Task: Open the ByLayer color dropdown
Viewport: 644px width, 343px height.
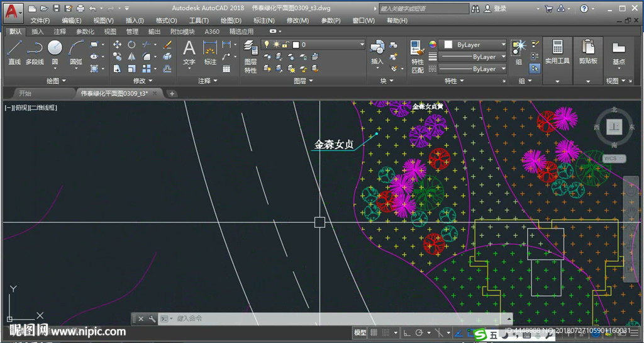Action: pyautogui.click(x=472, y=44)
